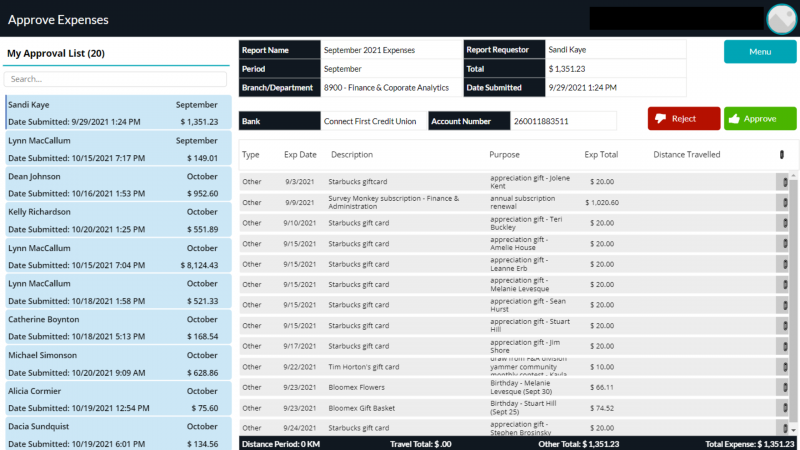Screen dimensions: 800x450
Task: Click attachment icon in the table header
Action: [x=782, y=155]
